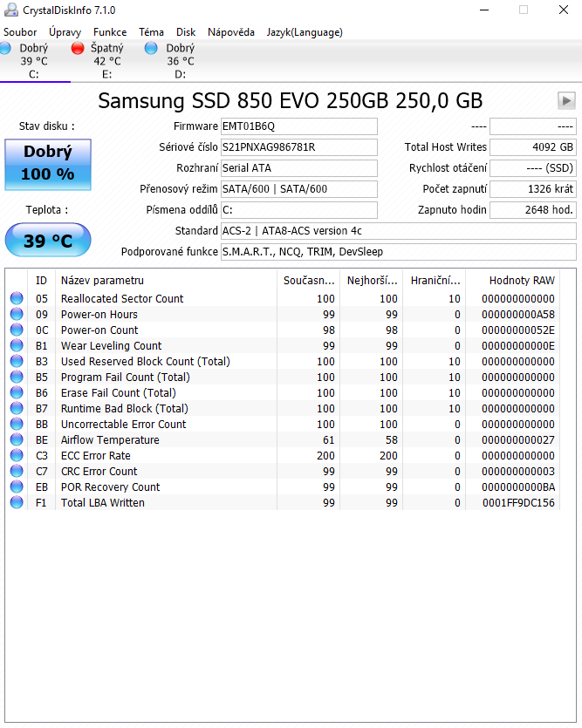
Task: Click the ID column header
Action: (x=41, y=281)
